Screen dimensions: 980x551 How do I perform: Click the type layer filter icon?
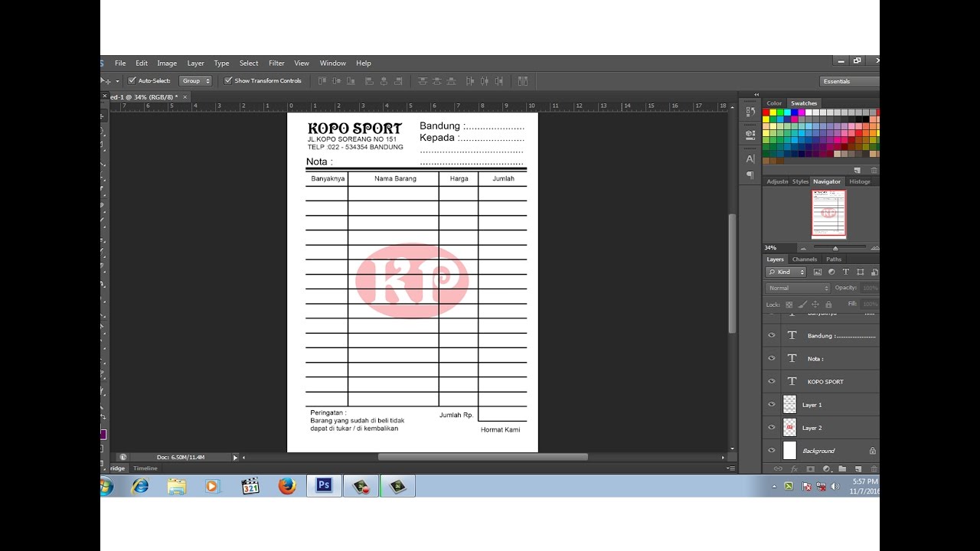[x=846, y=272]
